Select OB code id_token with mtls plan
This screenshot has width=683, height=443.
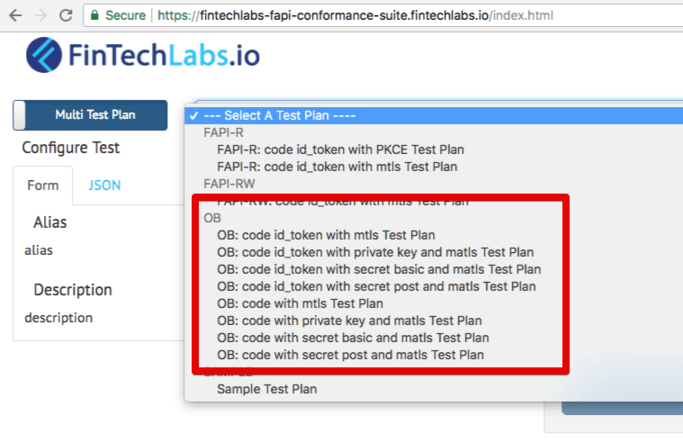(x=326, y=235)
